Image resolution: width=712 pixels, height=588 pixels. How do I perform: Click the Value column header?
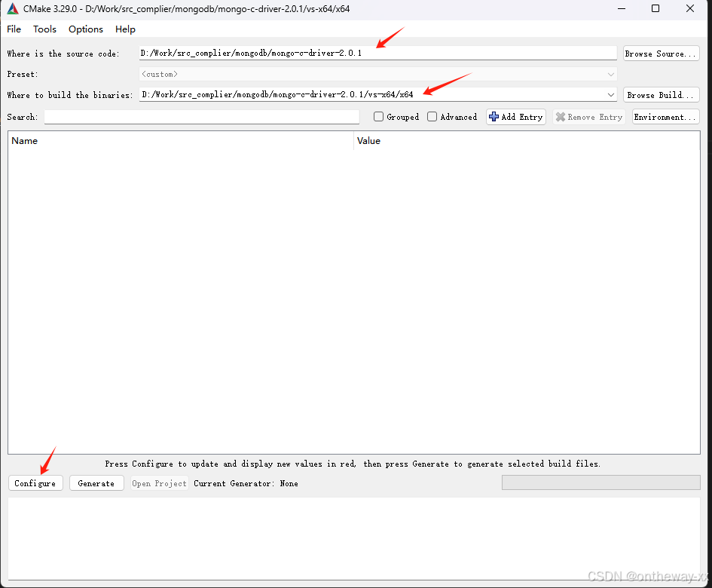[x=527, y=141]
